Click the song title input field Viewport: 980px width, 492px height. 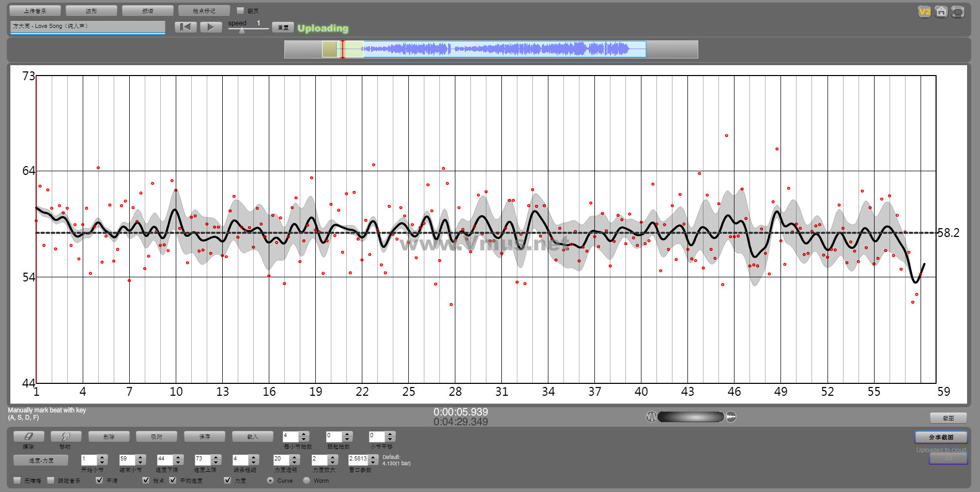(87, 26)
